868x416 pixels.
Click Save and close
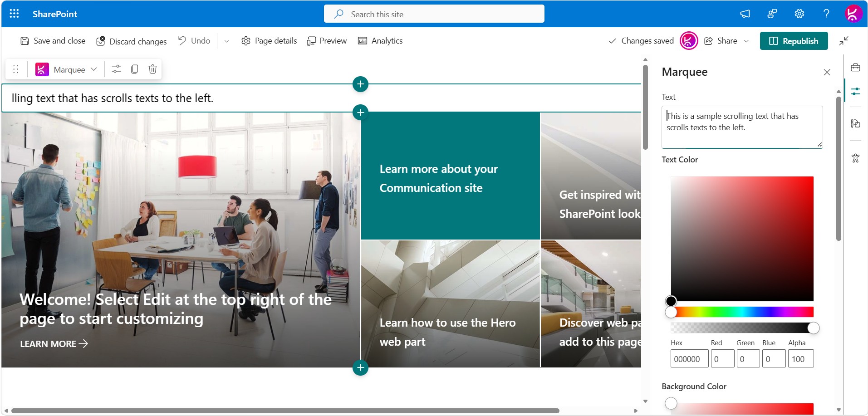(53, 41)
